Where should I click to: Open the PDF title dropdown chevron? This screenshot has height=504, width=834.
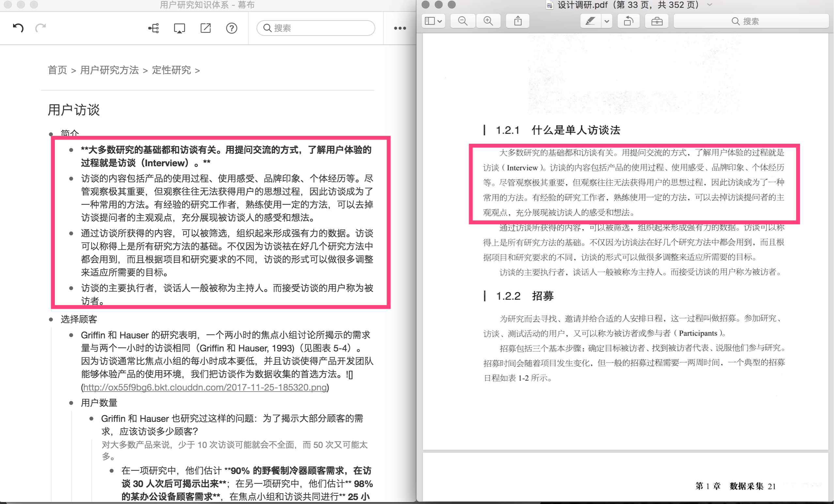tap(710, 5)
